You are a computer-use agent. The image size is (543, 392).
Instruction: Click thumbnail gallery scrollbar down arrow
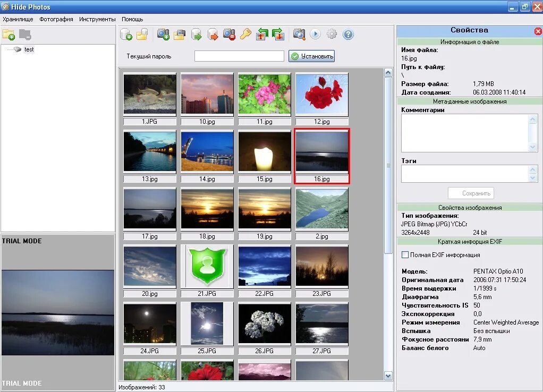(x=388, y=376)
